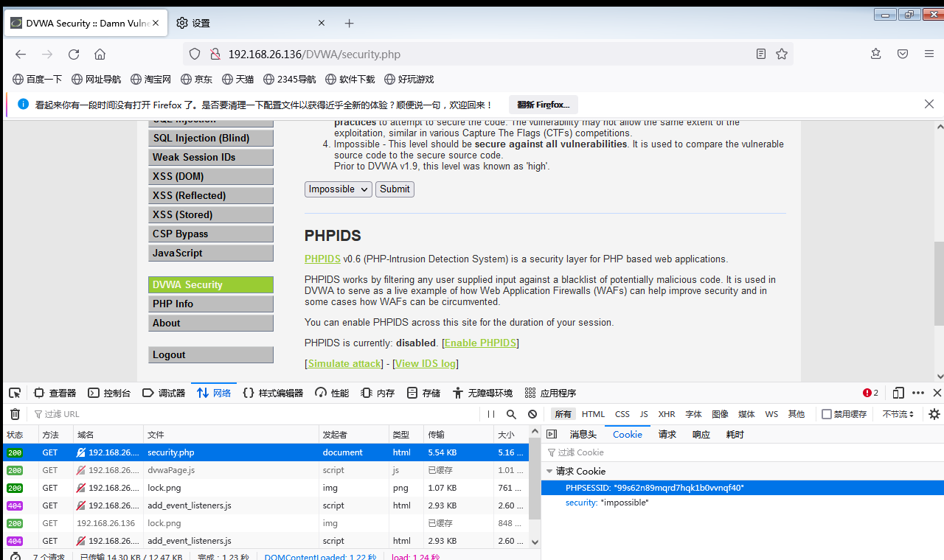Open the request blocking panel

pos(532,414)
